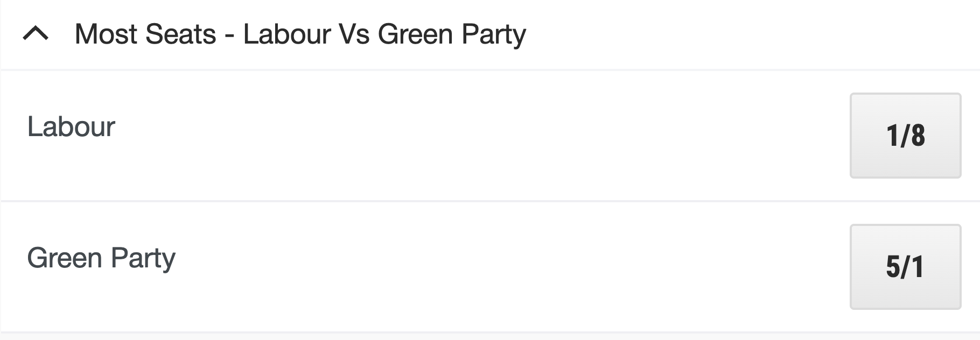The width and height of the screenshot is (980, 340).
Task: Toggle the Labour Vs Green Party market section
Action: (36, 34)
